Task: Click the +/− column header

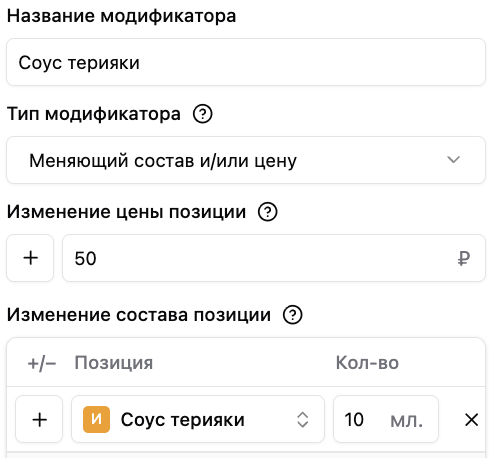Action: [x=42, y=363]
